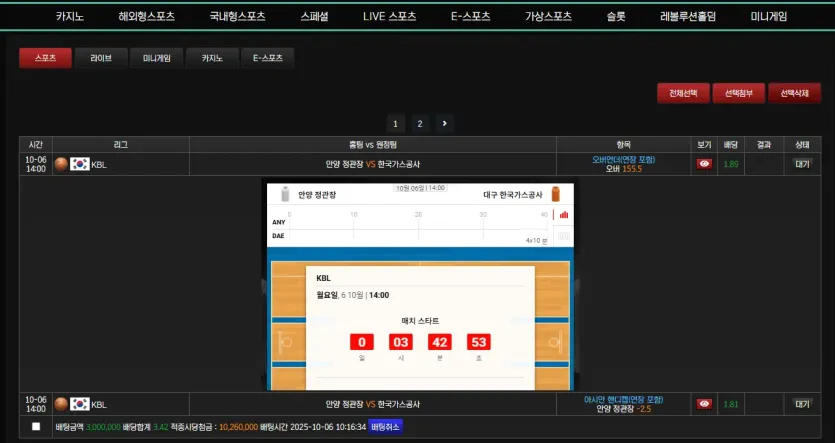Toggle eye view for 아시안 핸디캡 row
This screenshot has width=835, height=443.
(x=704, y=404)
